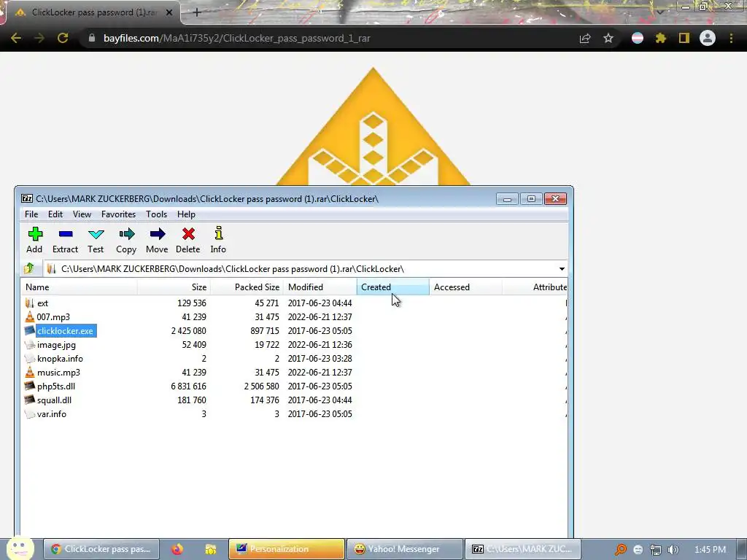Screen dimensions: 747x560
Task: Switch to Yahoo! Messenger taskbar window
Action: point(405,549)
